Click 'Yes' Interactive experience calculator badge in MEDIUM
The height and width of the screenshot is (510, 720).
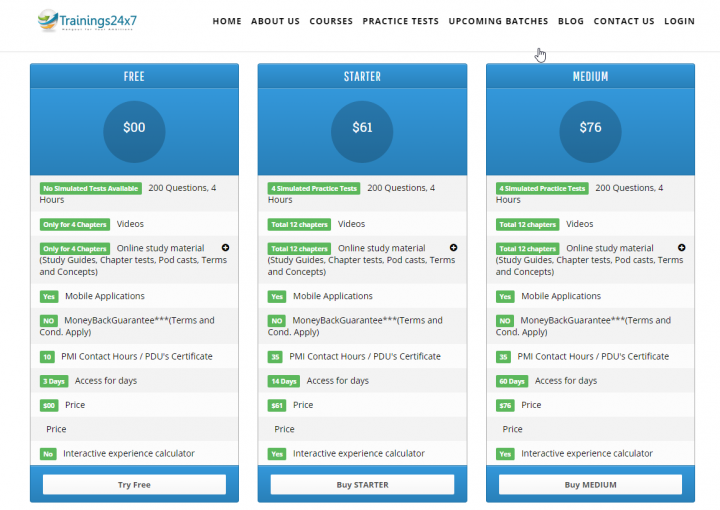click(x=505, y=454)
